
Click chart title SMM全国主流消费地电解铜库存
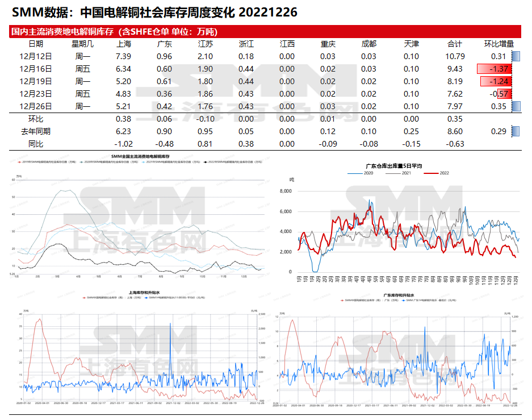[x=140, y=156]
